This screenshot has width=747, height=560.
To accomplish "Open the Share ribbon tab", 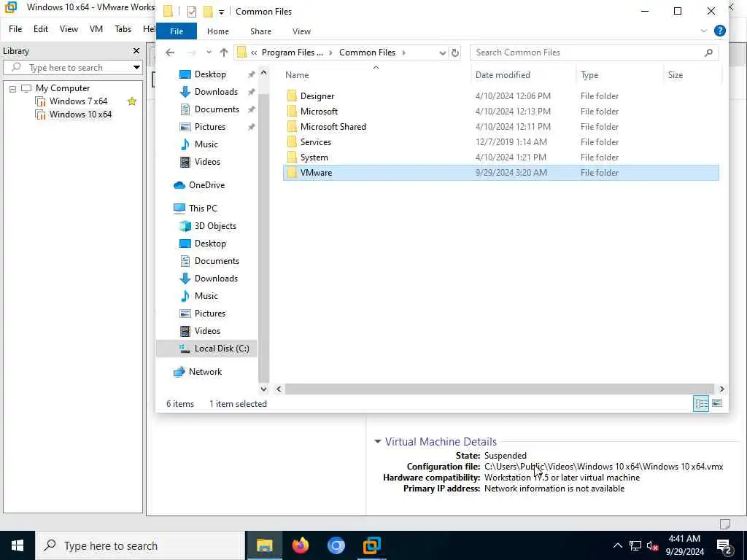I will pyautogui.click(x=260, y=31).
